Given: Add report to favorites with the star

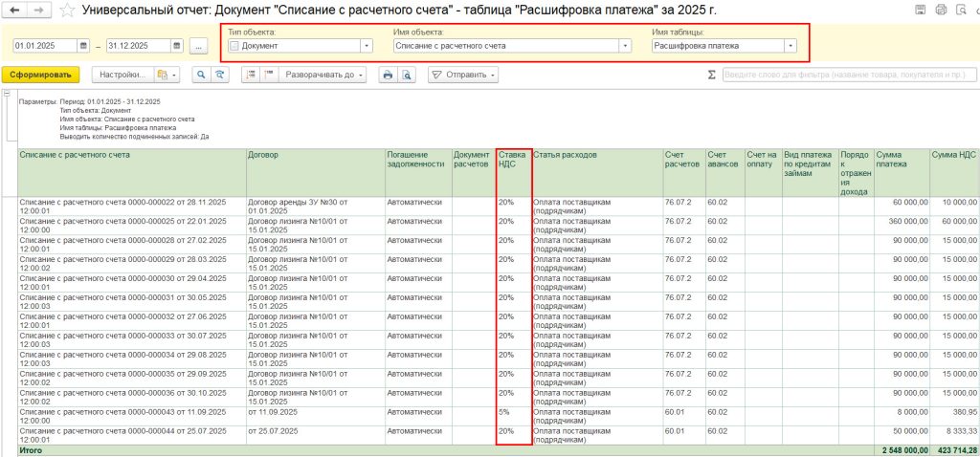Looking at the screenshot, I should [66, 10].
